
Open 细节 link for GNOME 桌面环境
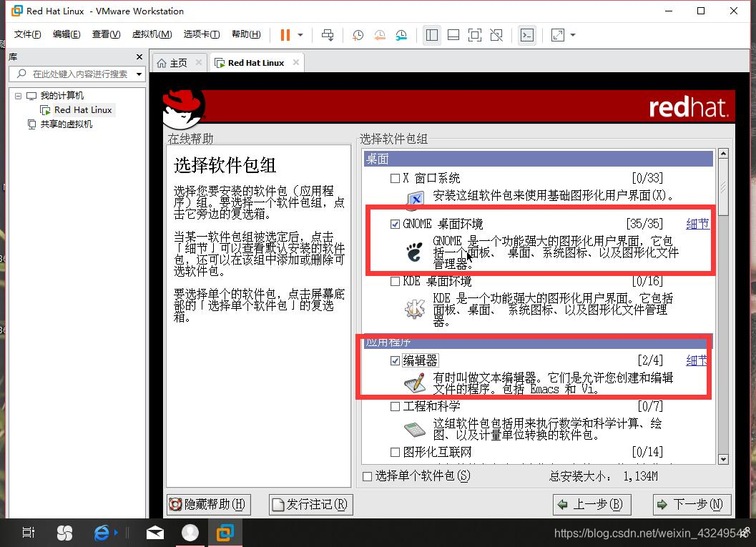pyautogui.click(x=697, y=224)
